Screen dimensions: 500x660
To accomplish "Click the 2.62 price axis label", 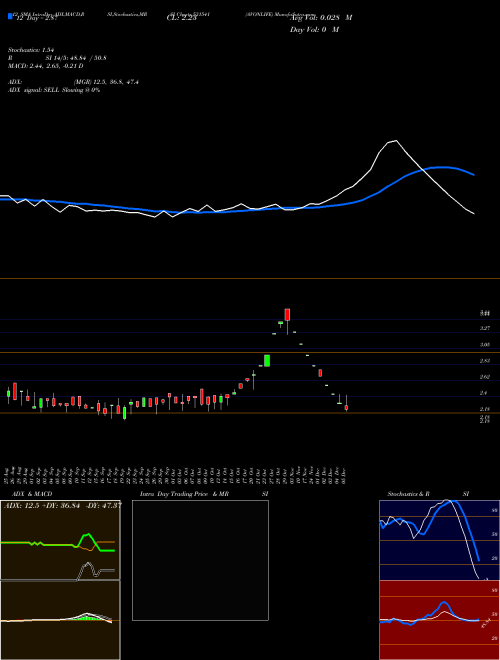I will pyautogui.click(x=485, y=377).
